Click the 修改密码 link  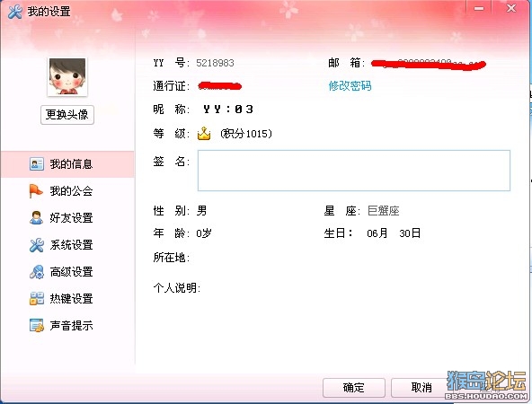(350, 86)
